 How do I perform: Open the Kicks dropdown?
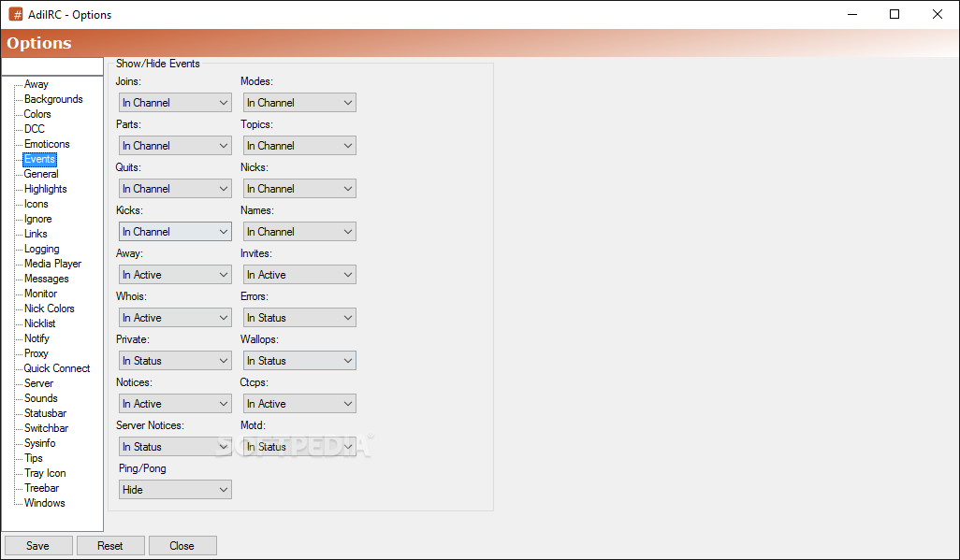click(x=175, y=231)
